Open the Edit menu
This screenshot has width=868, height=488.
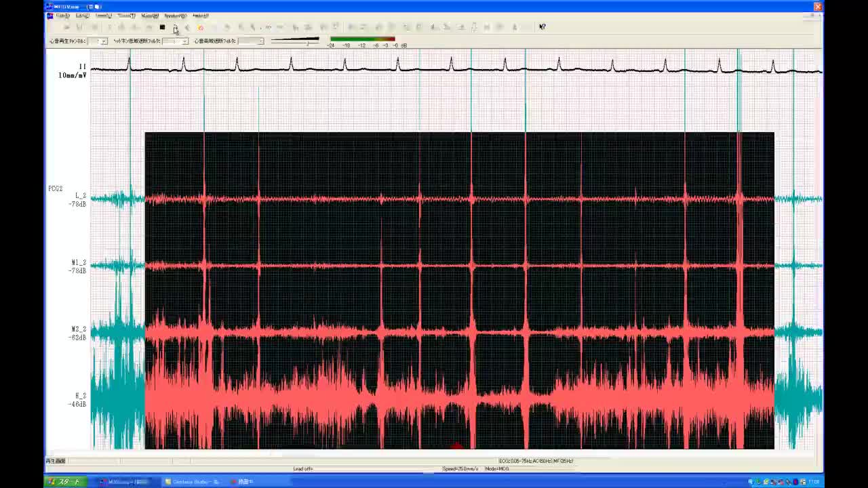tap(82, 16)
